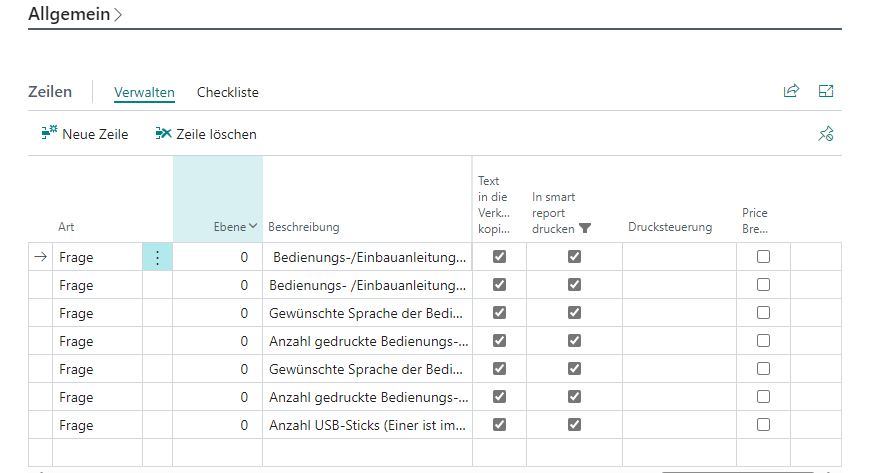Click the Allgemein heading text
875x473 pixels.
69,14
